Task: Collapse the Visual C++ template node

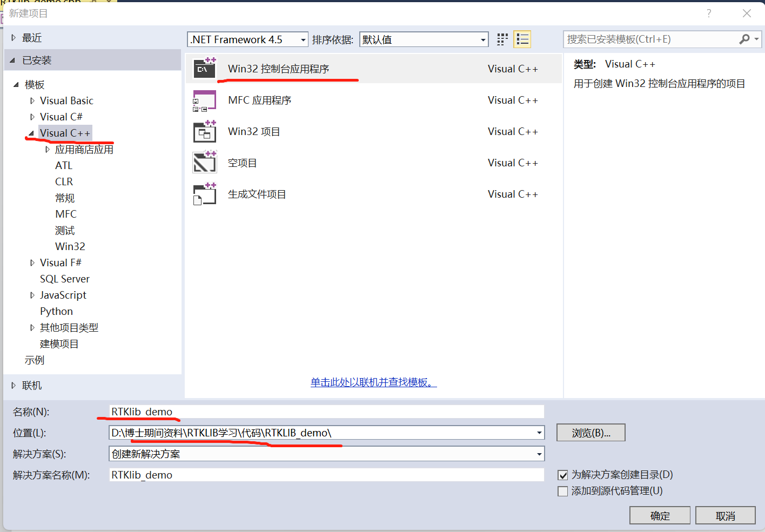Action: point(32,133)
